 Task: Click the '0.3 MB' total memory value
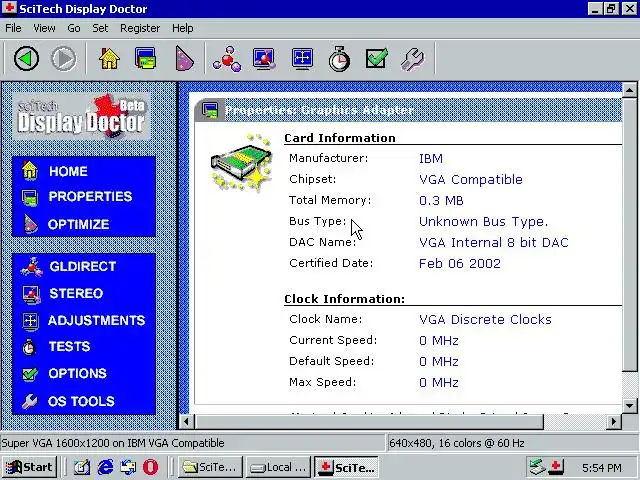(441, 201)
